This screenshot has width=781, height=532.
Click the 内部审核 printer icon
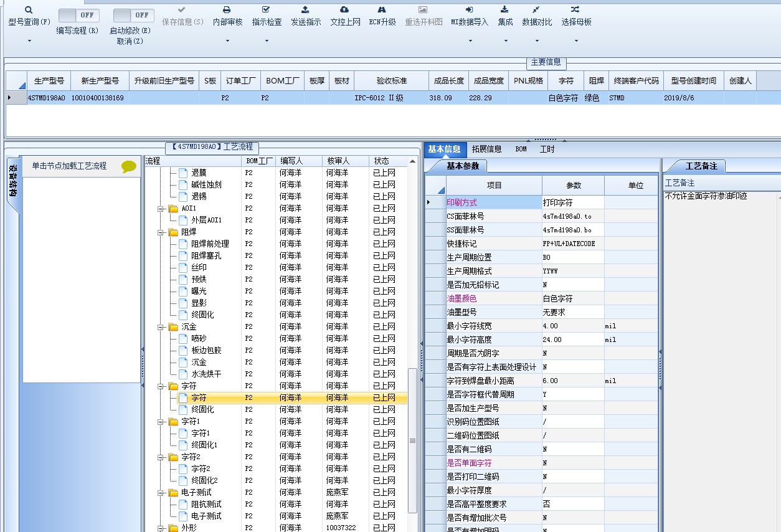pos(227,10)
